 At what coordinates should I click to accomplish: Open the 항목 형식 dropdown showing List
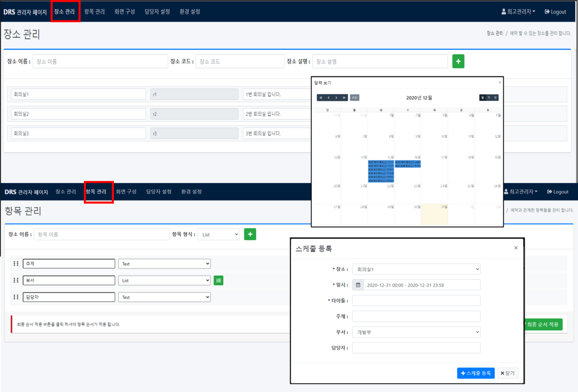(x=219, y=234)
